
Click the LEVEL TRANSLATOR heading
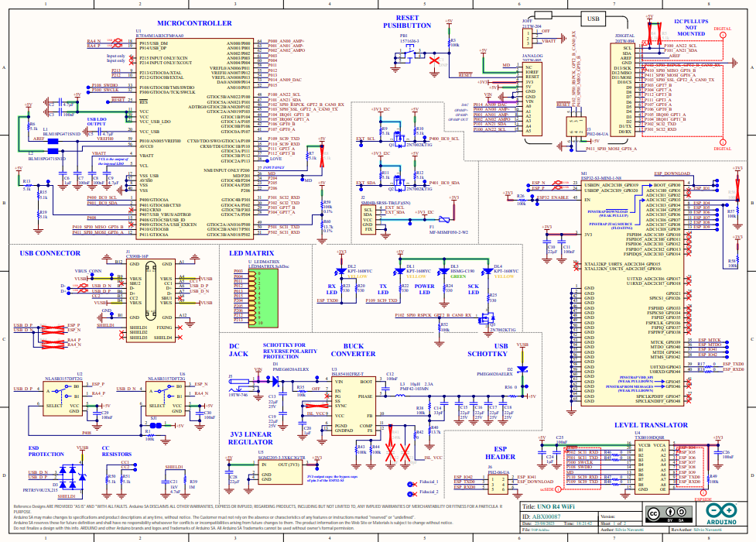pos(651,425)
